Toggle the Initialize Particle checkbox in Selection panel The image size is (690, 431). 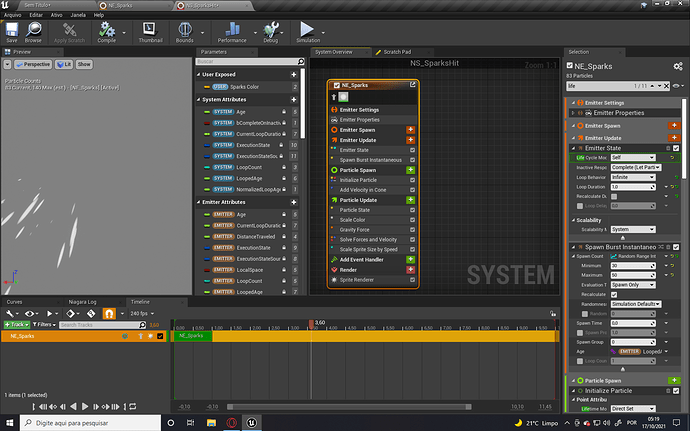tap(676, 391)
